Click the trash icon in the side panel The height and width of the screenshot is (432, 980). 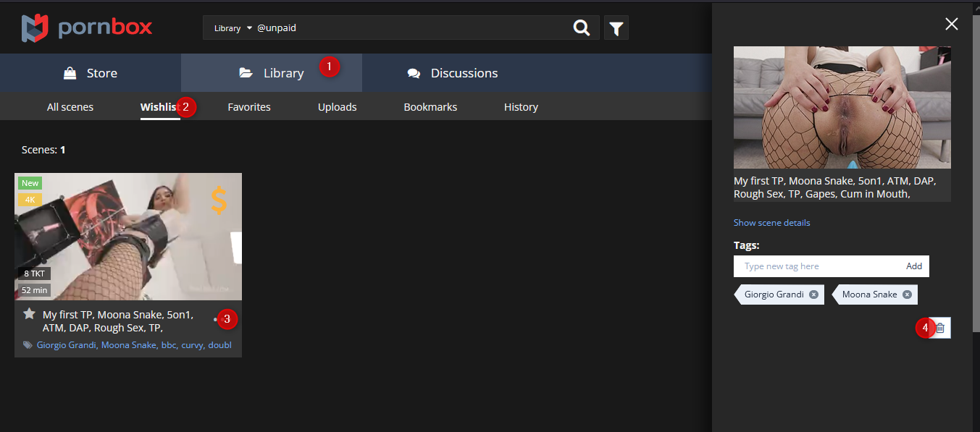pos(940,328)
